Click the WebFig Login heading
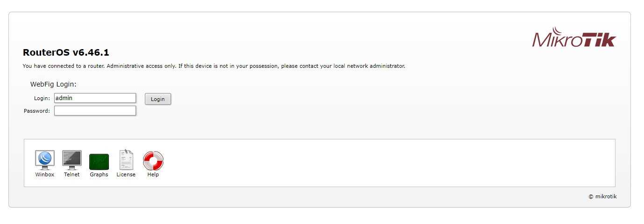644x224 pixels. point(53,84)
